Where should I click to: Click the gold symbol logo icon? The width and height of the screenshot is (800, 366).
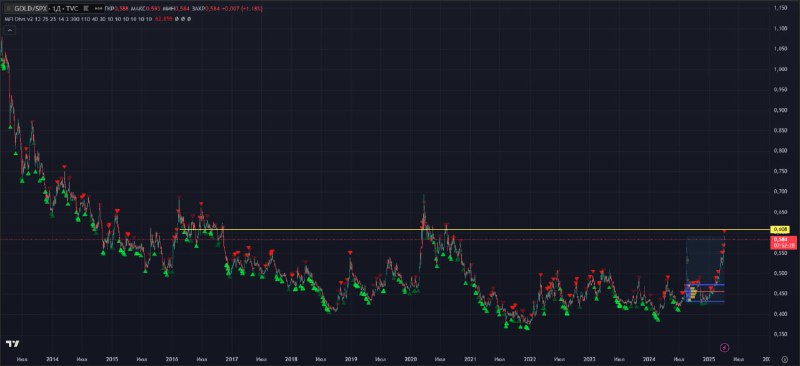point(9,9)
